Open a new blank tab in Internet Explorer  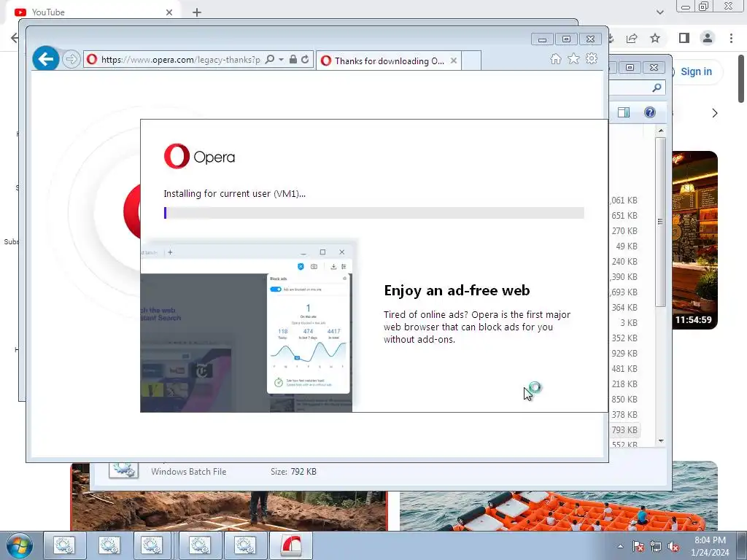click(471, 61)
